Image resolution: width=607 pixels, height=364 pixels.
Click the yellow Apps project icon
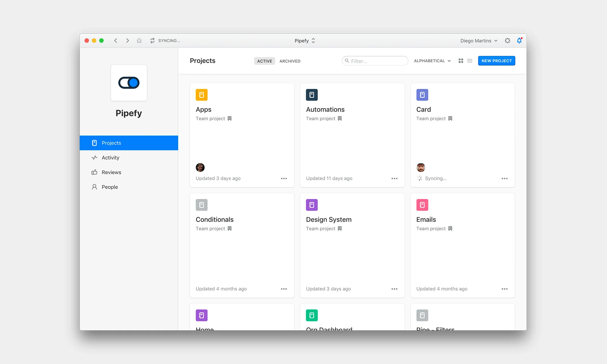tap(202, 95)
